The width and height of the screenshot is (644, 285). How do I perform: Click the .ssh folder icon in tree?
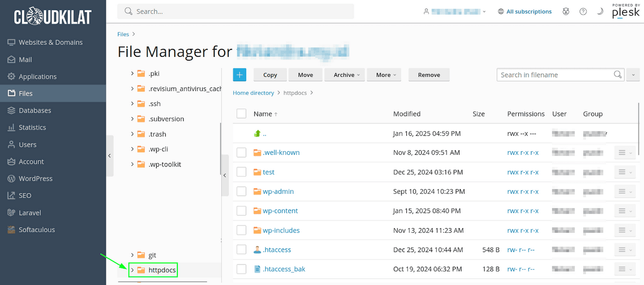pos(141,103)
